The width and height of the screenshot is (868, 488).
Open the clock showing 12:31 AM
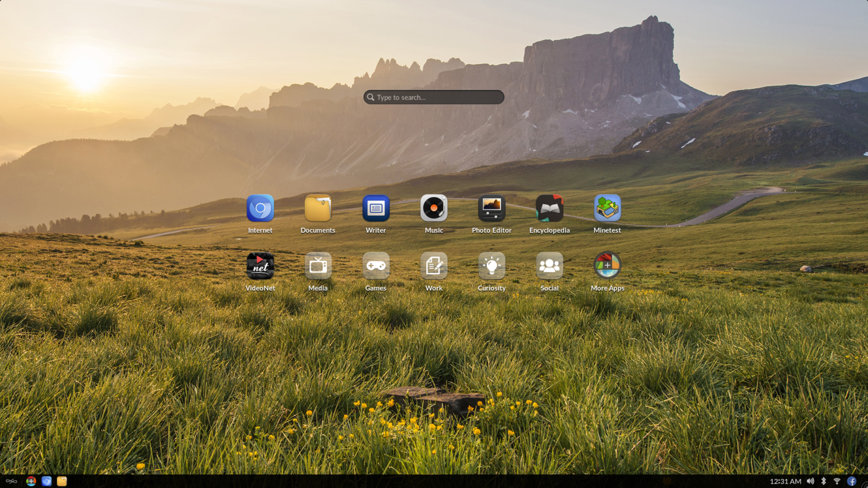tap(785, 481)
